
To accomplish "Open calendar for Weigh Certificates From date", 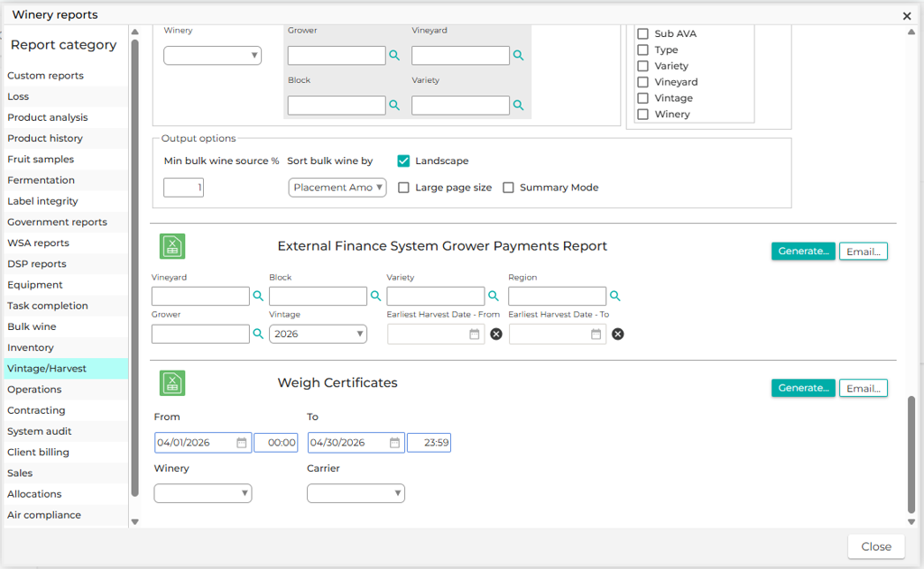I will click(x=242, y=443).
